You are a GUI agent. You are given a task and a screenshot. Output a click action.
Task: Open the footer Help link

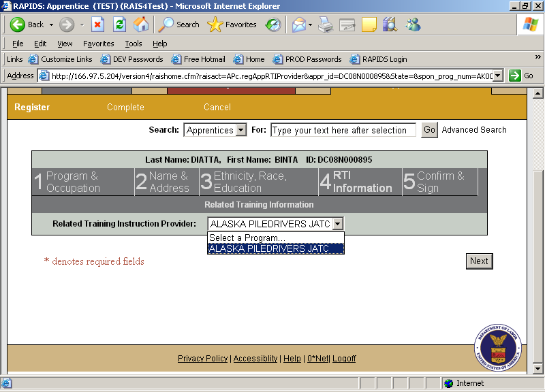292,359
